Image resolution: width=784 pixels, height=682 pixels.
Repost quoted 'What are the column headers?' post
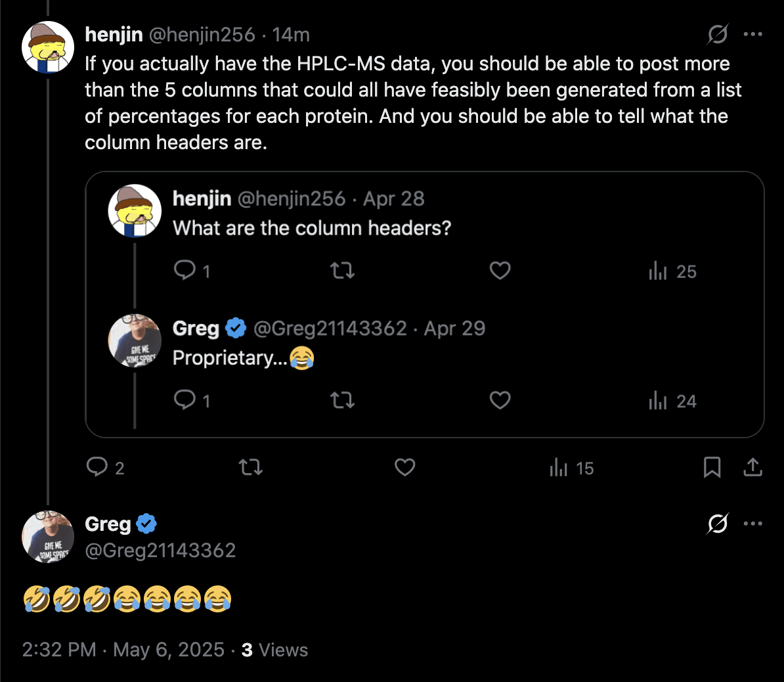click(342, 271)
